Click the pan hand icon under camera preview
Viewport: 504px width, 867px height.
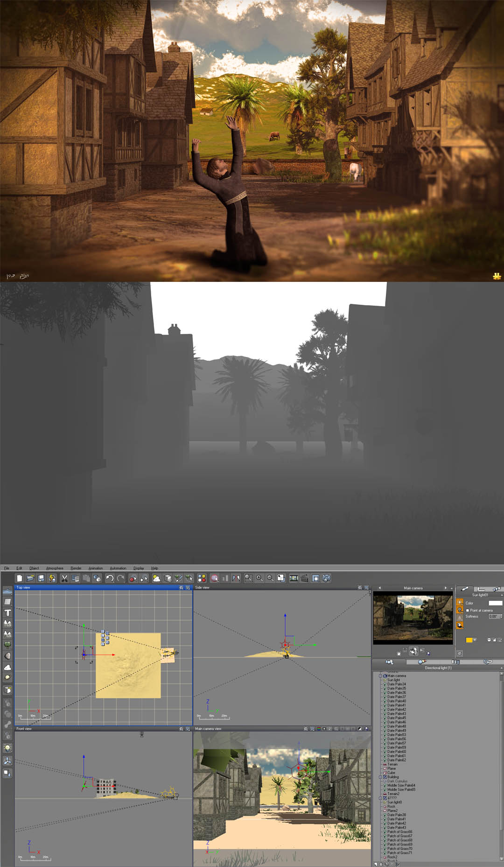click(399, 653)
